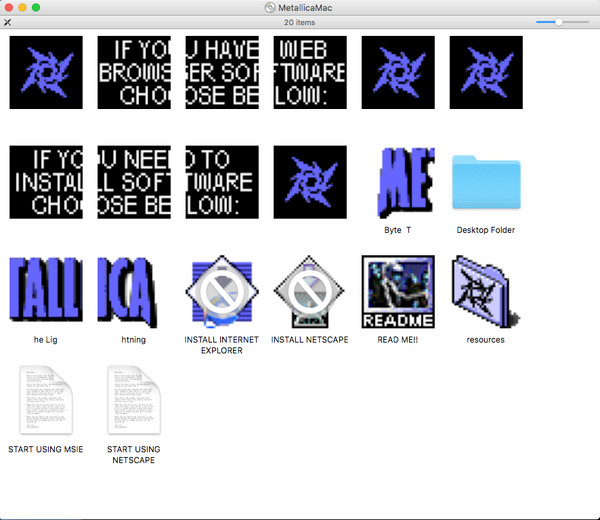Select the ninja star icon before the 'IF YO BROWS' tile
The image size is (600, 520).
tap(46, 72)
